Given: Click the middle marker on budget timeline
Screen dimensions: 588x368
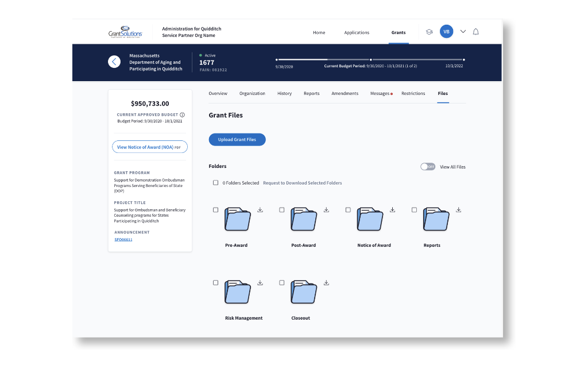Looking at the screenshot, I should click(x=371, y=60).
